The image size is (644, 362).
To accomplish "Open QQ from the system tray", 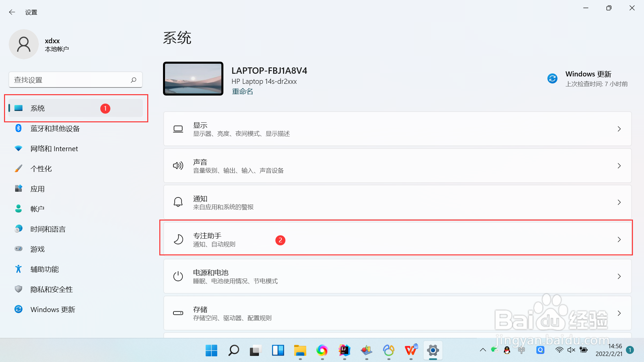I will (x=506, y=350).
